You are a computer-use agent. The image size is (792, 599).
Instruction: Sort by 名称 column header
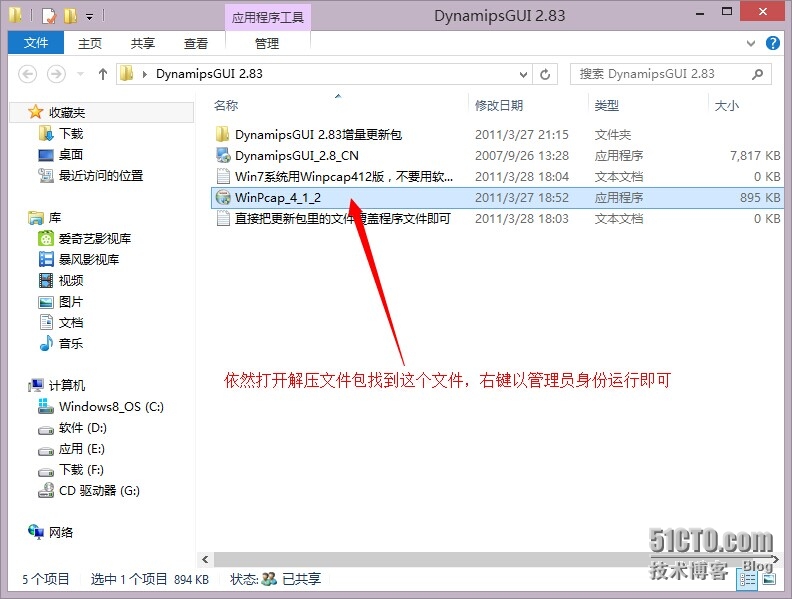tap(226, 106)
